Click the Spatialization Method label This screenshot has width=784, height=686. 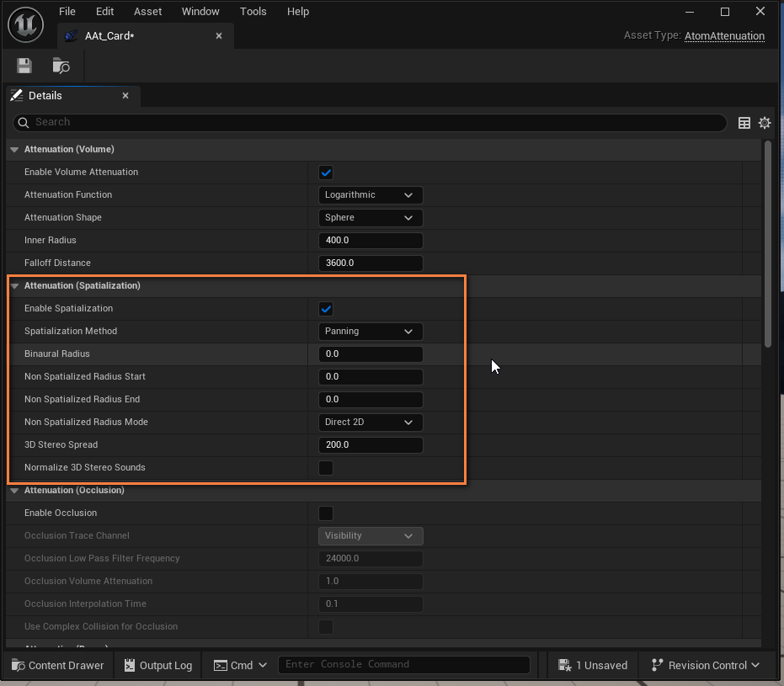tap(71, 332)
